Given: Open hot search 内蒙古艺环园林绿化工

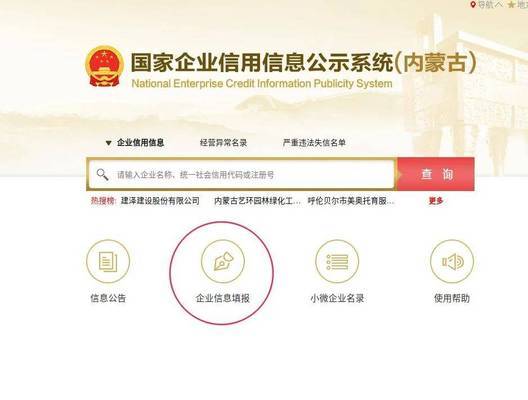Looking at the screenshot, I should coord(258,201).
